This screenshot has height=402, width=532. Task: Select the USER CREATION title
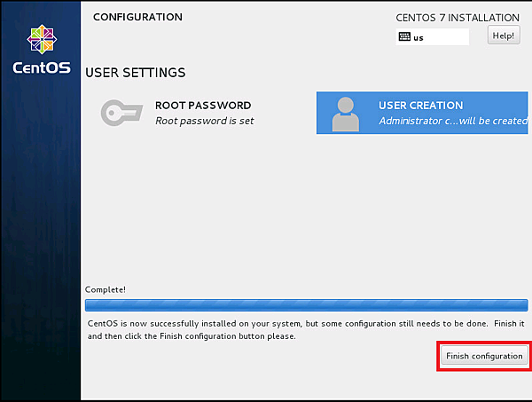pyautogui.click(x=420, y=106)
